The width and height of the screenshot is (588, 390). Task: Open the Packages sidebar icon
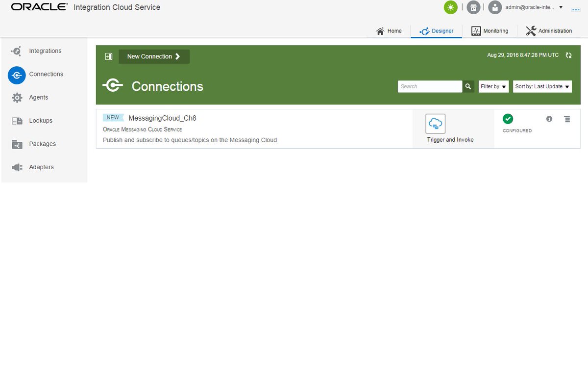[17, 144]
